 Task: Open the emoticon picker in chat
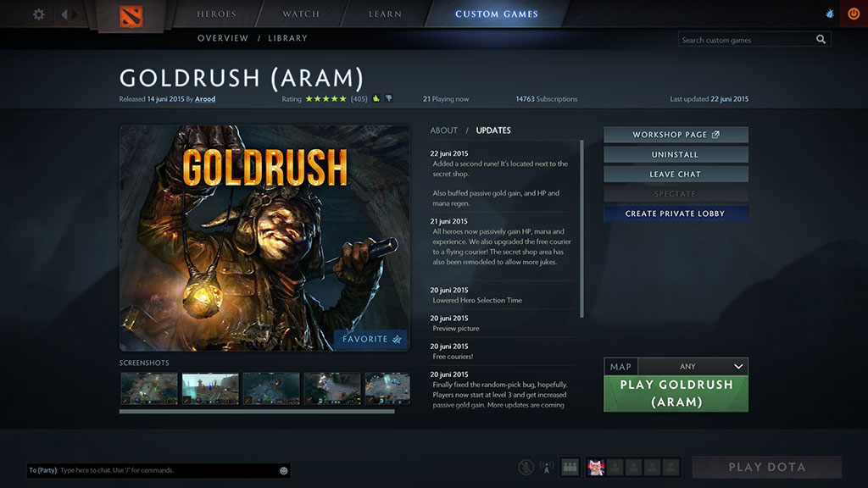click(x=283, y=470)
